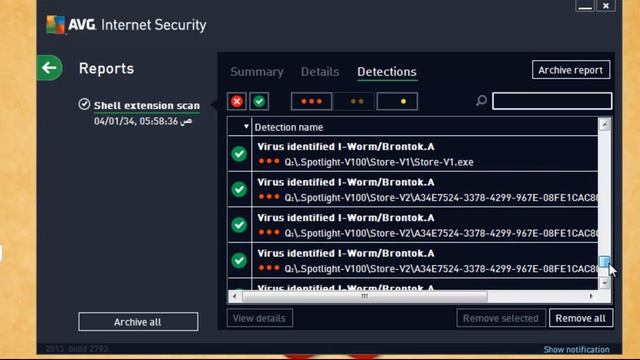
Task: Click the Archive all button
Action: click(138, 322)
